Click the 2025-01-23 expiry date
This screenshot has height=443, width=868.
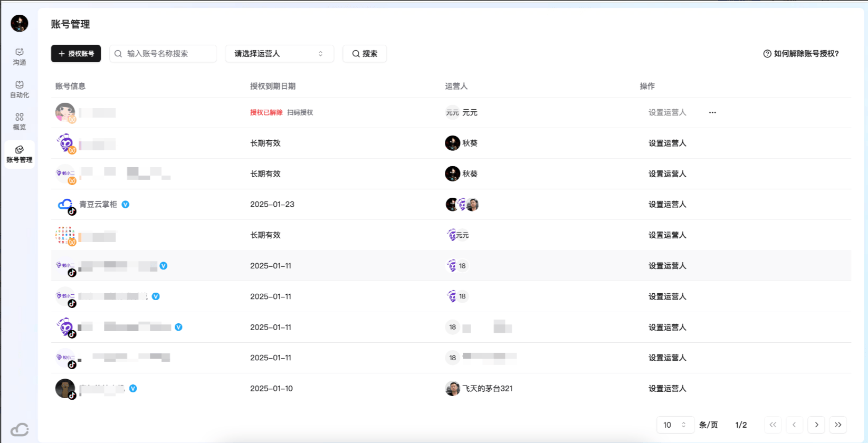point(272,204)
